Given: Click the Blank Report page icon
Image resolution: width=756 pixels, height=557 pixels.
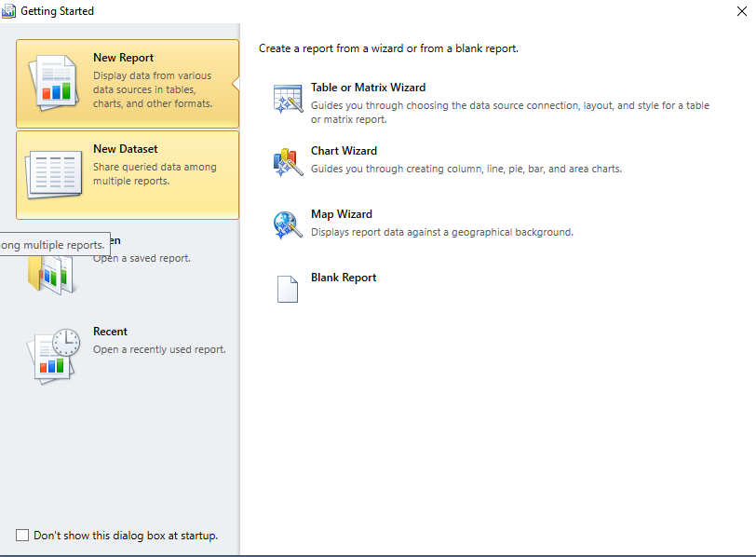Looking at the screenshot, I should point(288,288).
